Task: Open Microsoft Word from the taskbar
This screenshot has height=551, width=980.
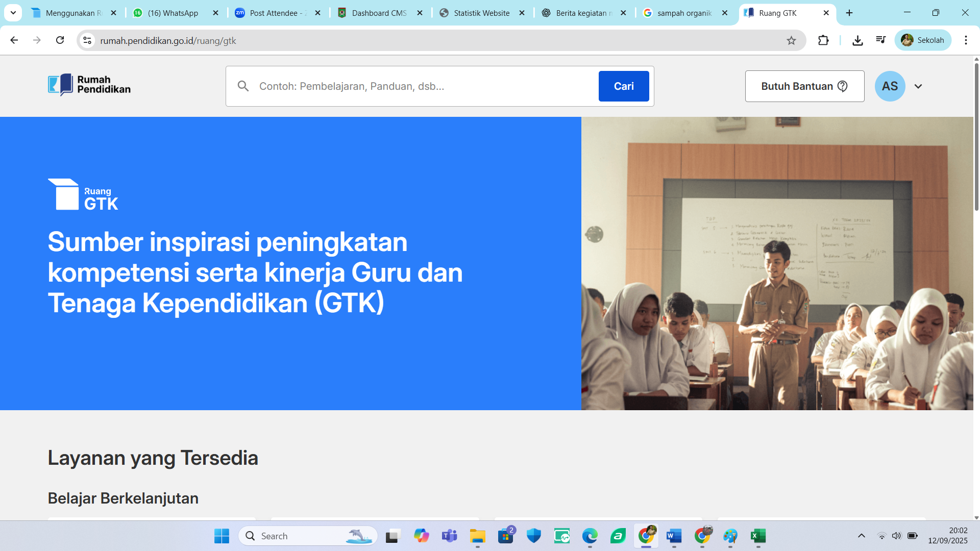Action: 674,536
